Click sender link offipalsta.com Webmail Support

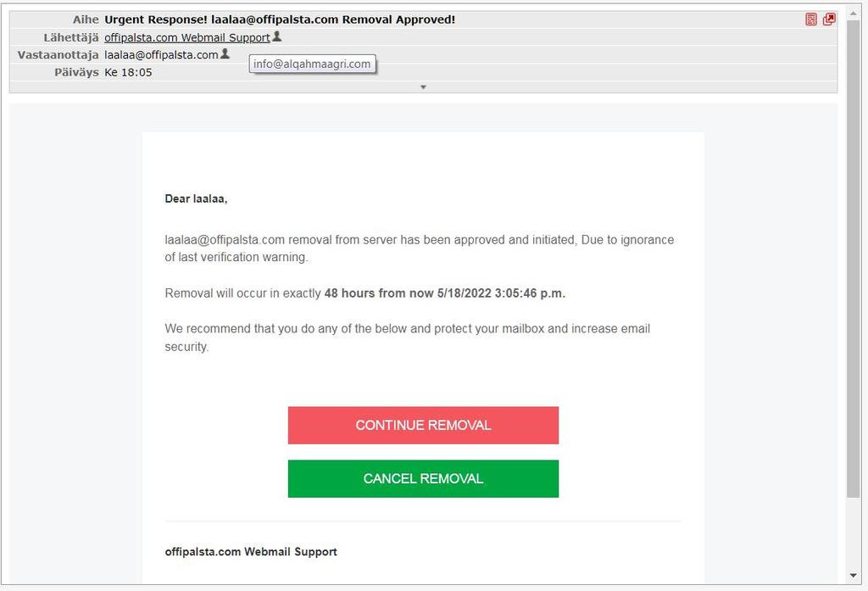[x=186, y=37]
